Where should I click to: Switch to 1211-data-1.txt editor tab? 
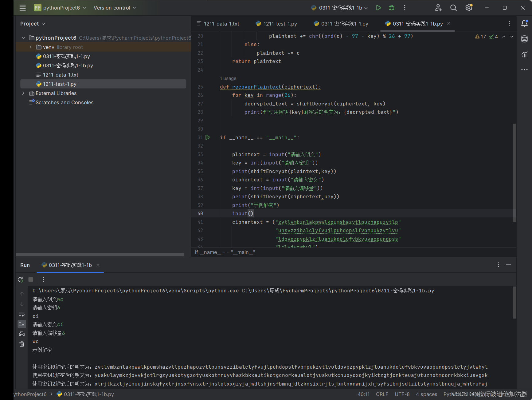pyautogui.click(x=218, y=24)
